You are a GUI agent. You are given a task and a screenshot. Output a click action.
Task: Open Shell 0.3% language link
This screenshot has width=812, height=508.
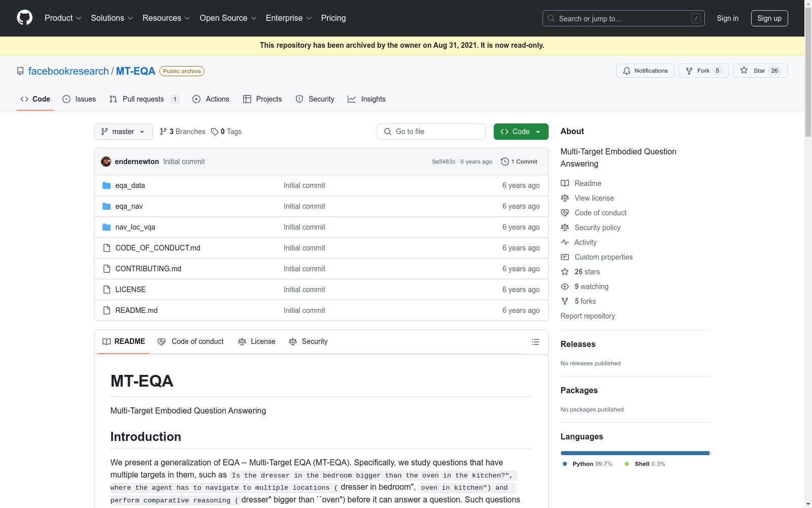pos(645,464)
